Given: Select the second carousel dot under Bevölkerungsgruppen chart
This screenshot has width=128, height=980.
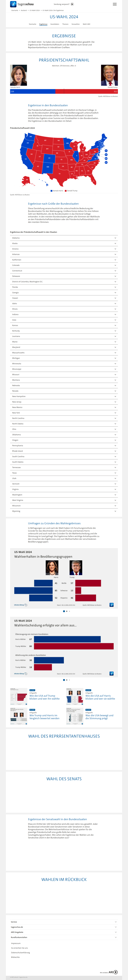Looking at the screenshot, I should pyautogui.click(x=67, y=611).
